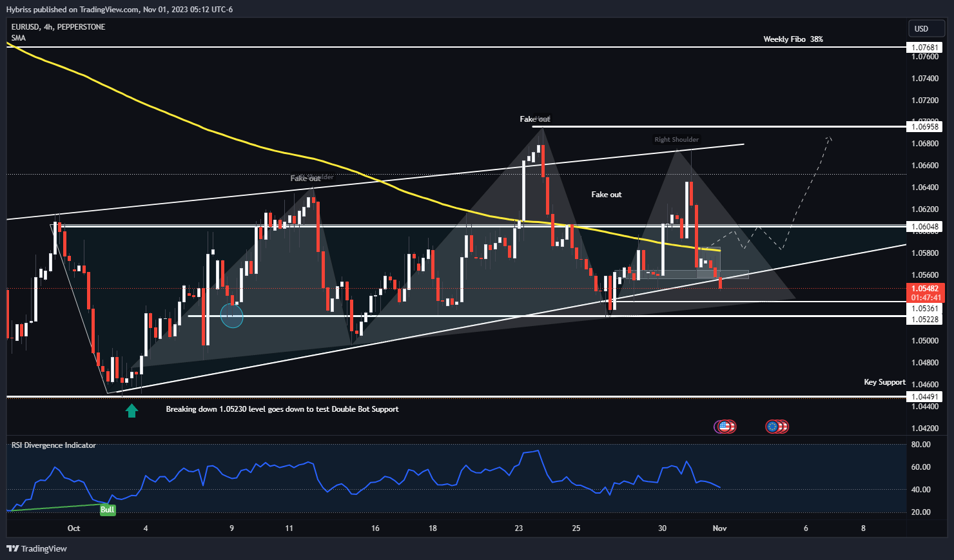Click the 40.00 RSI axis value
The height and width of the screenshot is (560, 954).
pos(920,490)
